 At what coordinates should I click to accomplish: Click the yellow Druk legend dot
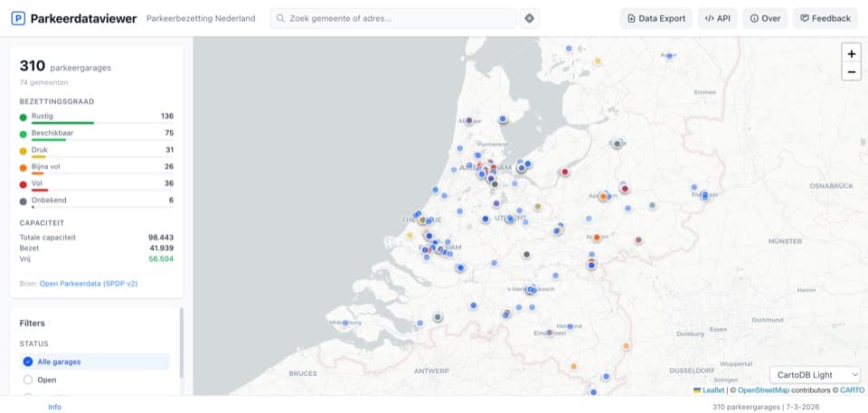point(24,151)
